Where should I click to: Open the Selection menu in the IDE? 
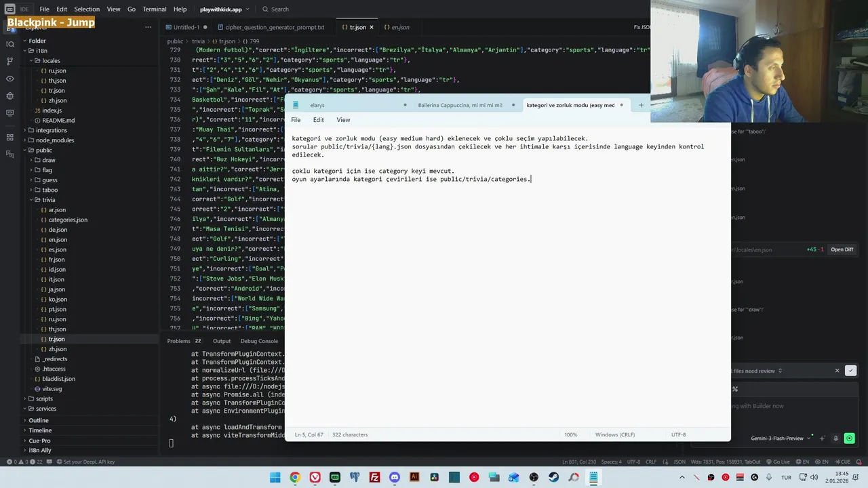tap(87, 9)
